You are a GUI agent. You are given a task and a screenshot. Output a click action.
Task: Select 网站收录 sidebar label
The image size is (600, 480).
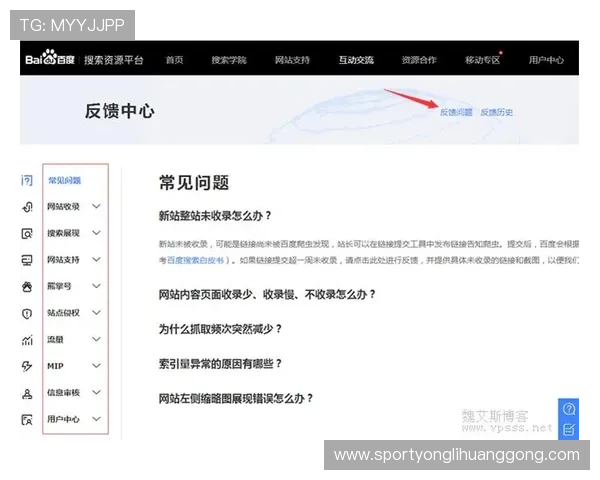[x=63, y=207]
